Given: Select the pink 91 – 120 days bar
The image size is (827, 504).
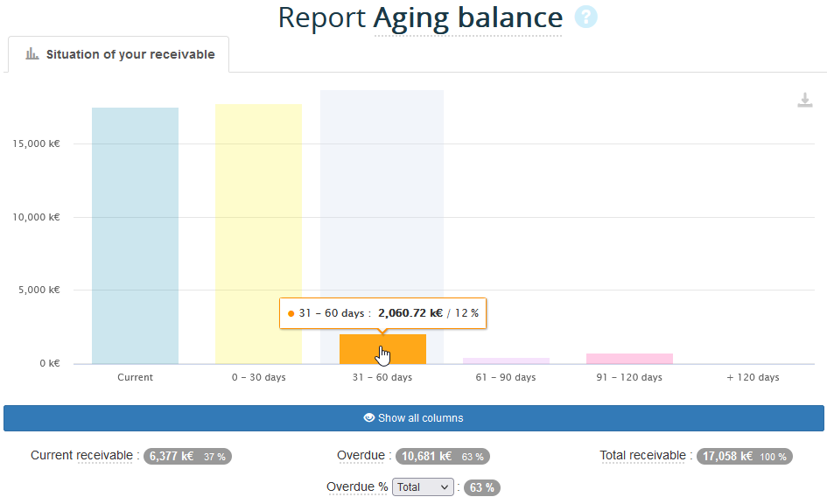Looking at the screenshot, I should pos(629,357).
